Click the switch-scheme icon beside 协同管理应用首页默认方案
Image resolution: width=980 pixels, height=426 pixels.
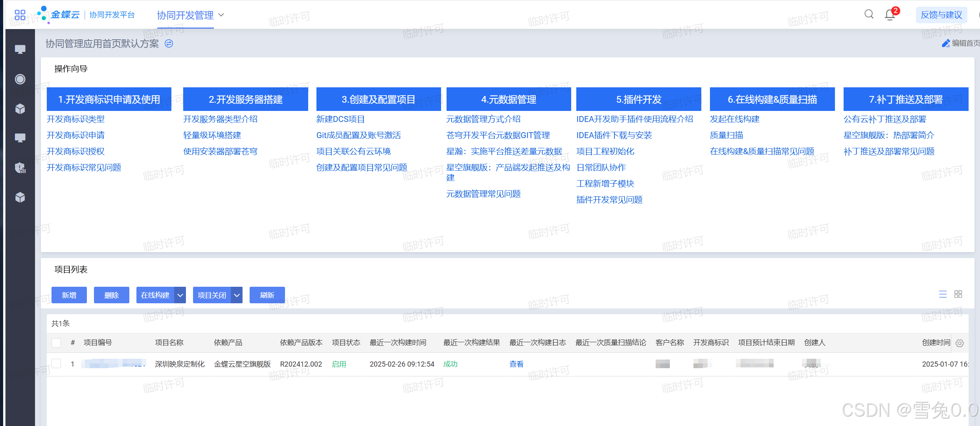169,44
